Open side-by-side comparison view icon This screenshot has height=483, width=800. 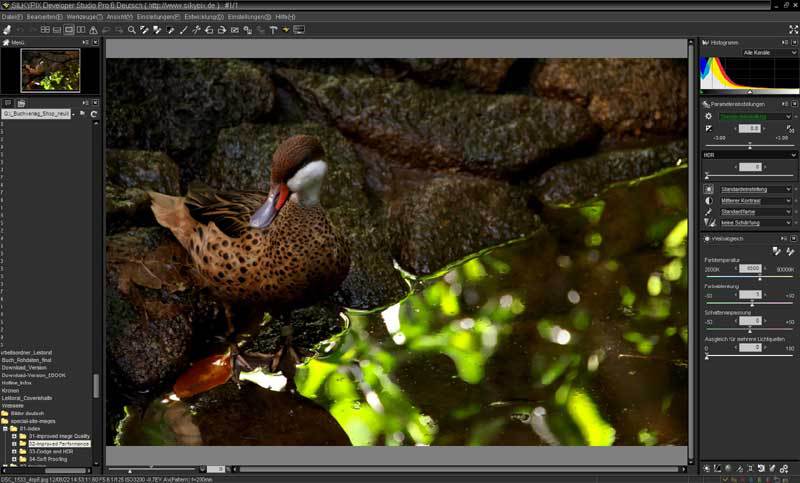81,30
